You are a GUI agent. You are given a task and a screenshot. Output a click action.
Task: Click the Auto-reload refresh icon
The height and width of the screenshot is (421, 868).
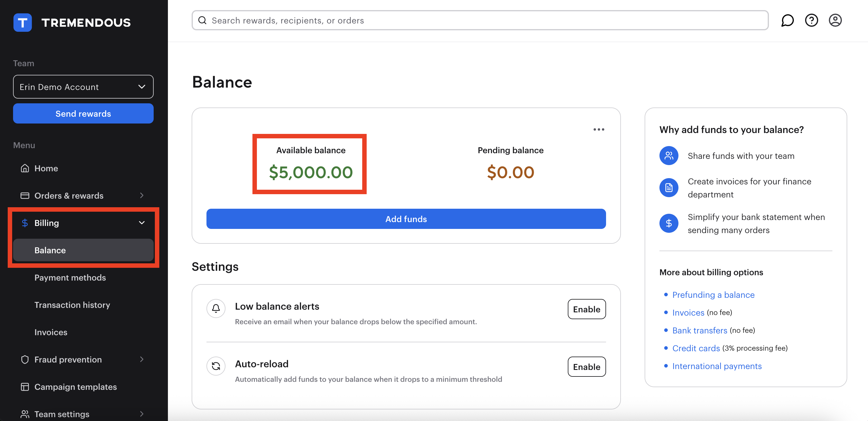tap(216, 366)
